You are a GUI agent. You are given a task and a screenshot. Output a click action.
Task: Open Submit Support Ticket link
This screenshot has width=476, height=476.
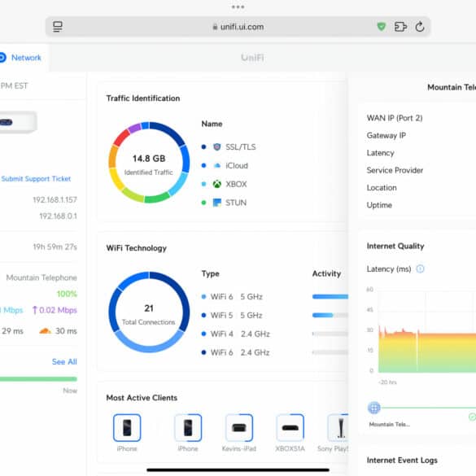pyautogui.click(x=36, y=178)
